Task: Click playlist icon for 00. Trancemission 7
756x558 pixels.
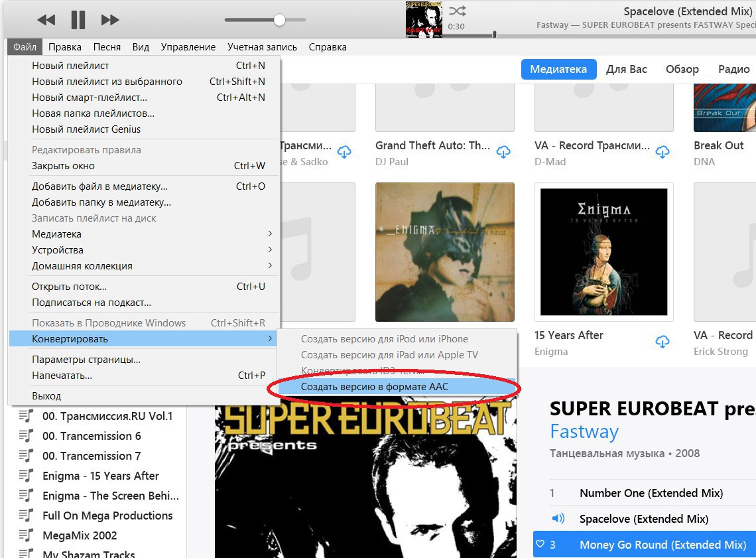Action: 26,455
